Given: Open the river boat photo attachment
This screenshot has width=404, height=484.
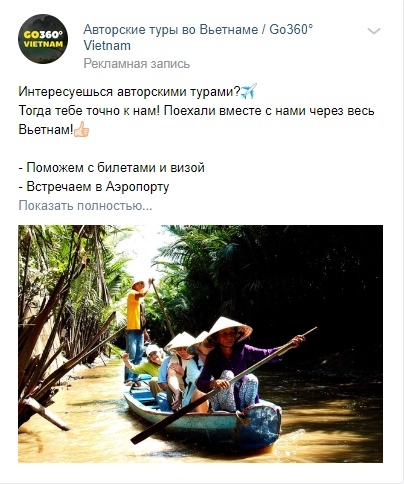Looking at the screenshot, I should click(200, 344).
